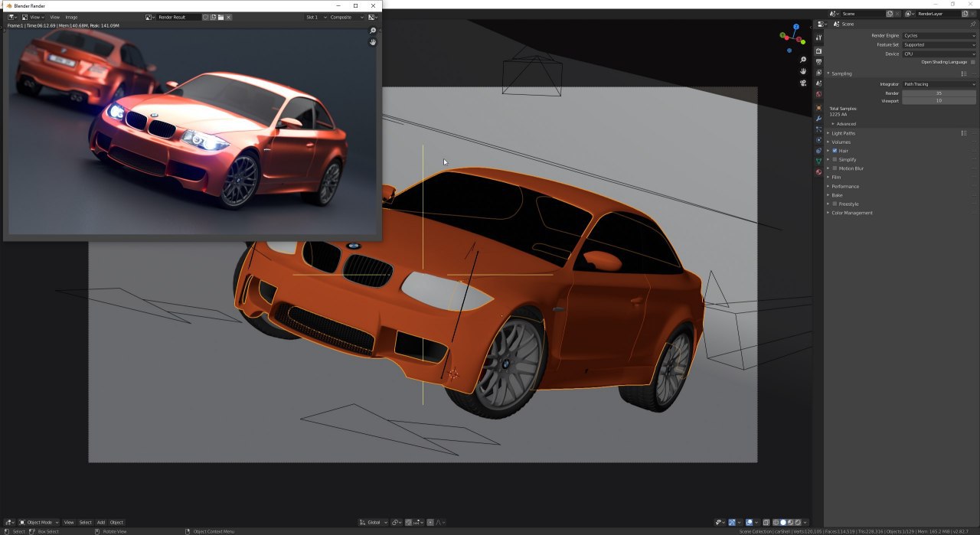Viewport: 980px width, 535px height.
Task: Open the Render properties tab icon
Action: (818, 51)
